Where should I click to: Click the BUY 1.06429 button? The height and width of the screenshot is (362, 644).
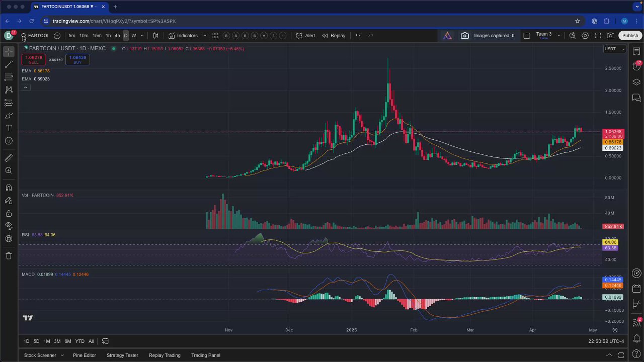tap(77, 59)
